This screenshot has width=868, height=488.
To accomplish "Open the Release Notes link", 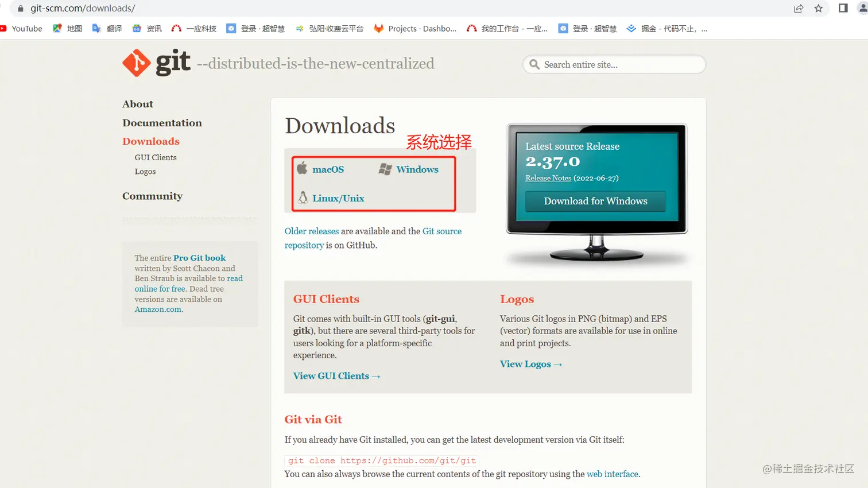I will [548, 178].
